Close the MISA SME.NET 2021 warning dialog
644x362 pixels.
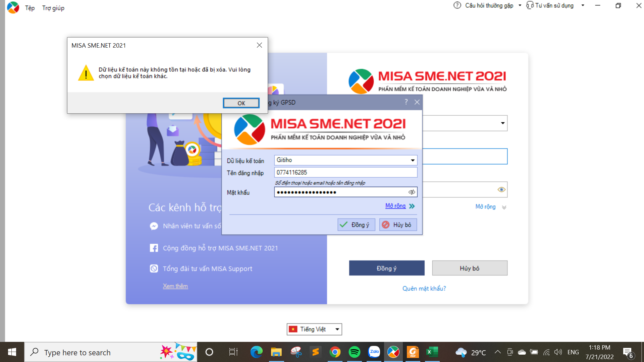(x=259, y=45)
